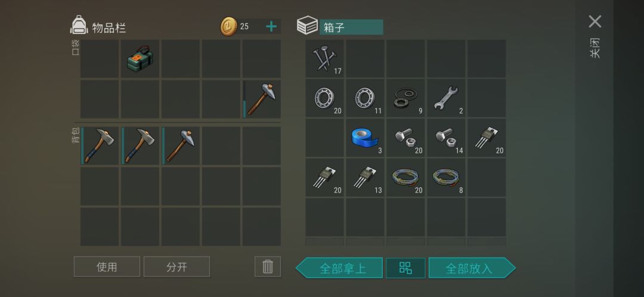Select the blue duct tape roll
Image resolution: width=644 pixels, height=297 pixels.
(365, 138)
